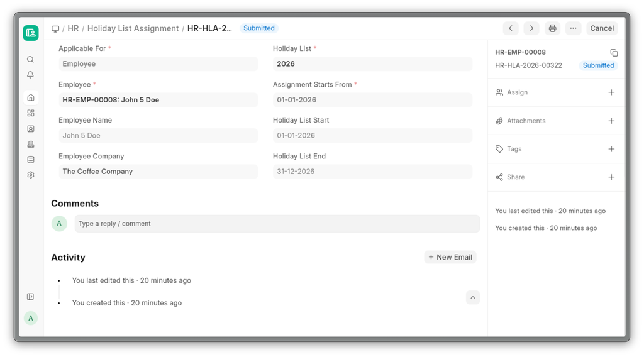Click the green HR app logo

tap(30, 33)
